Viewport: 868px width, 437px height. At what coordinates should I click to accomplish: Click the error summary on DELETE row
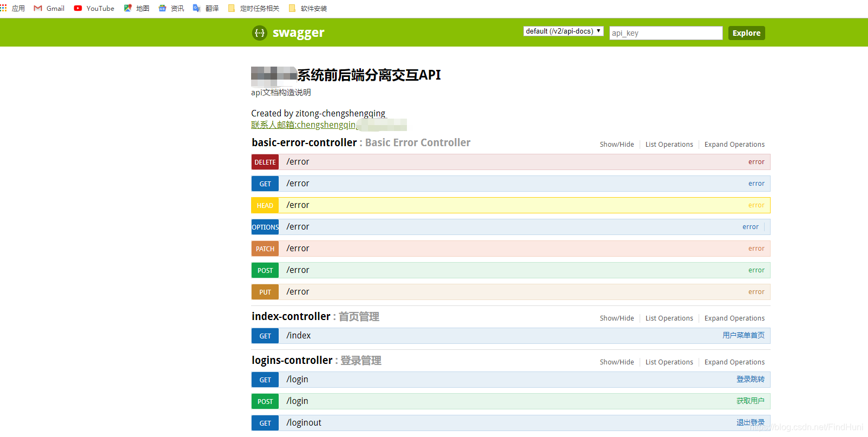coord(756,162)
